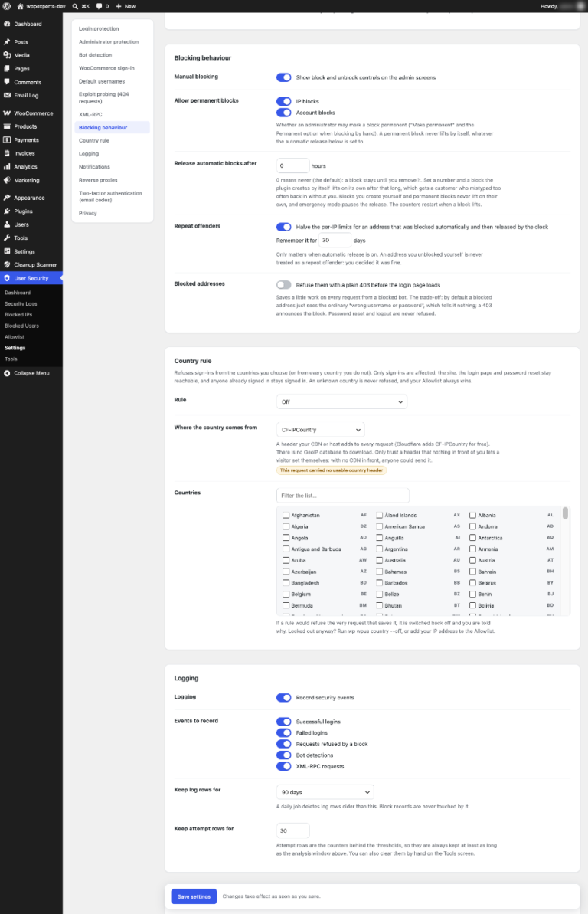Open Settings sliders icon in sidebar
588x914 pixels.
click(x=7, y=251)
